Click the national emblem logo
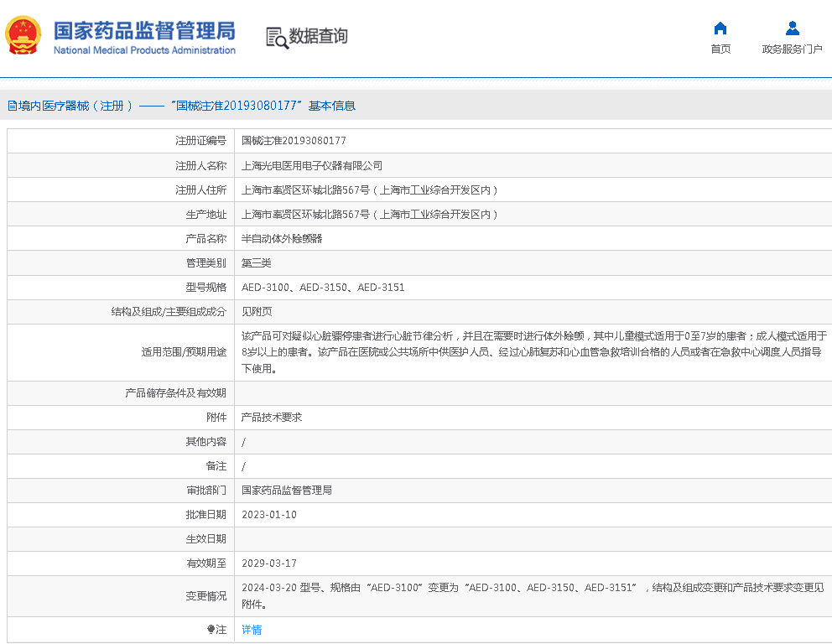Image resolution: width=832 pixels, height=644 pixels. (x=23, y=36)
